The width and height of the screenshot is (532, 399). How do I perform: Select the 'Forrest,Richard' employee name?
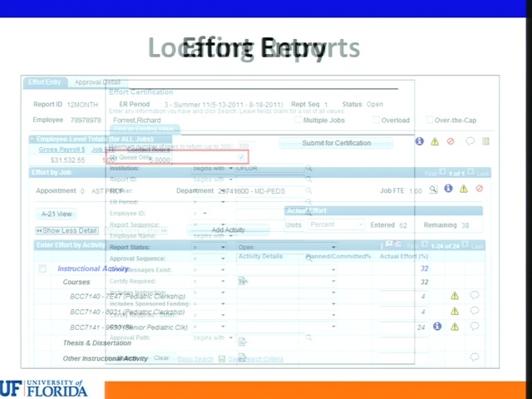pyautogui.click(x=136, y=120)
